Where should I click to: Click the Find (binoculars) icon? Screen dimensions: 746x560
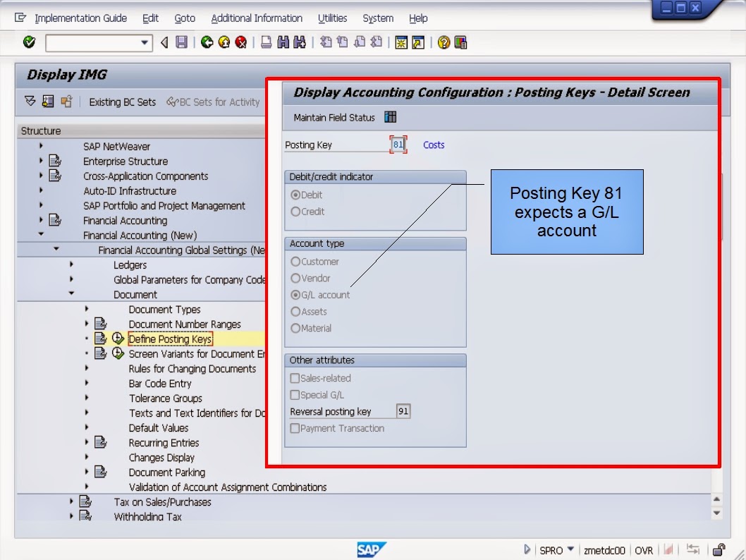pos(284,42)
